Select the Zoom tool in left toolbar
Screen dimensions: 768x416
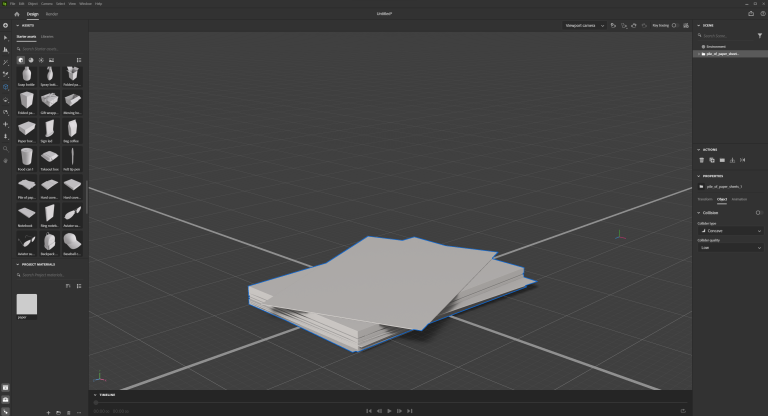pos(6,148)
